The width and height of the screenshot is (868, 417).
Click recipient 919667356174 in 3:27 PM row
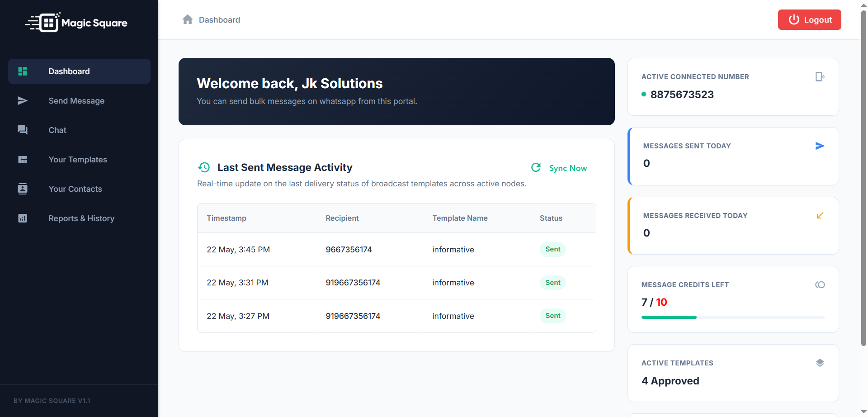coord(353,316)
